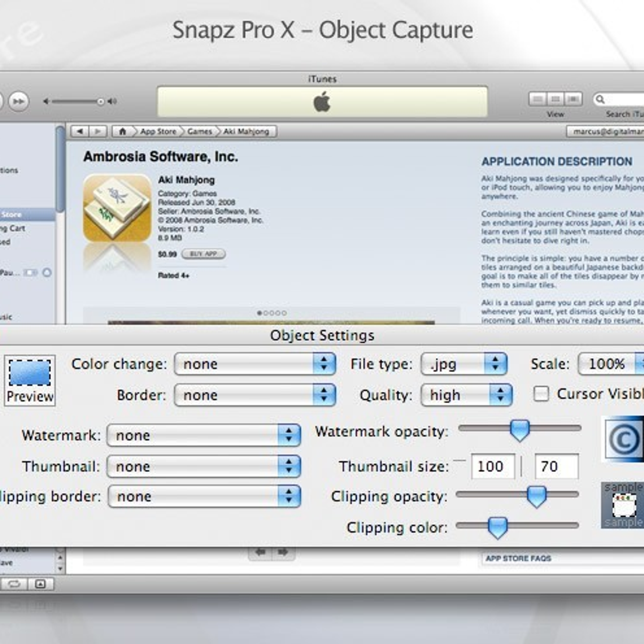
Task: Open the Thumbnail dropdown
Action: click(x=204, y=466)
